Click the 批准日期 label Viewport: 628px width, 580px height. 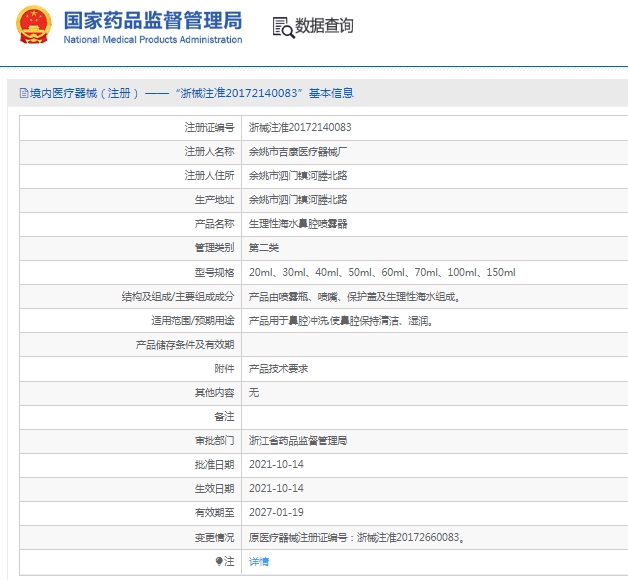(x=214, y=465)
